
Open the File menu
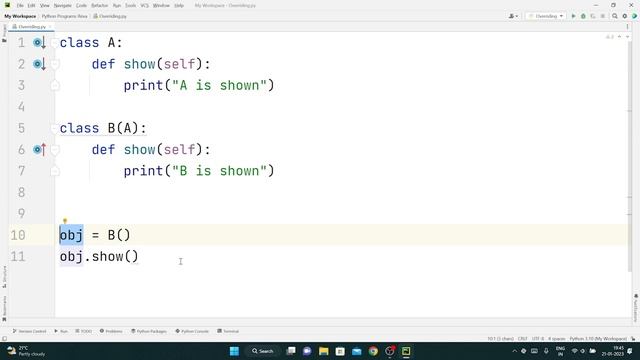pyautogui.click(x=20, y=5)
